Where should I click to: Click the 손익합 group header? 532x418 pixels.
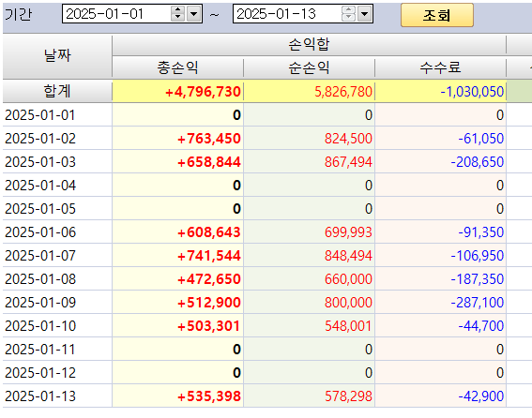pyautogui.click(x=309, y=44)
